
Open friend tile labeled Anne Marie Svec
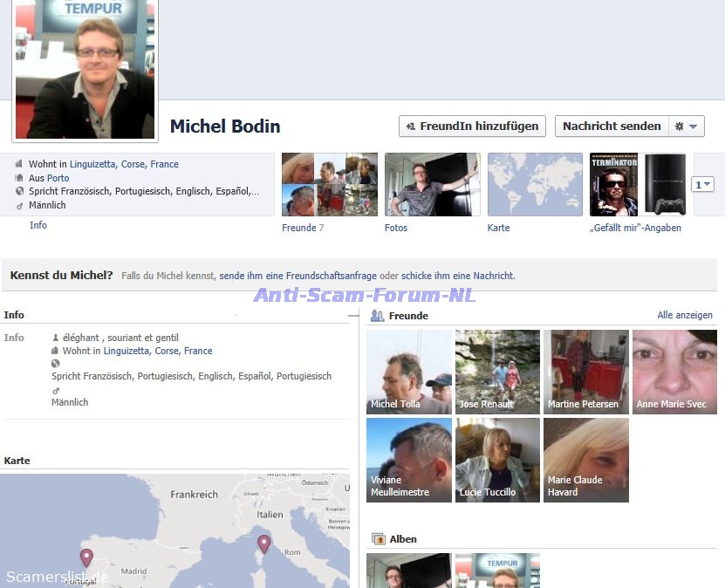tap(674, 372)
